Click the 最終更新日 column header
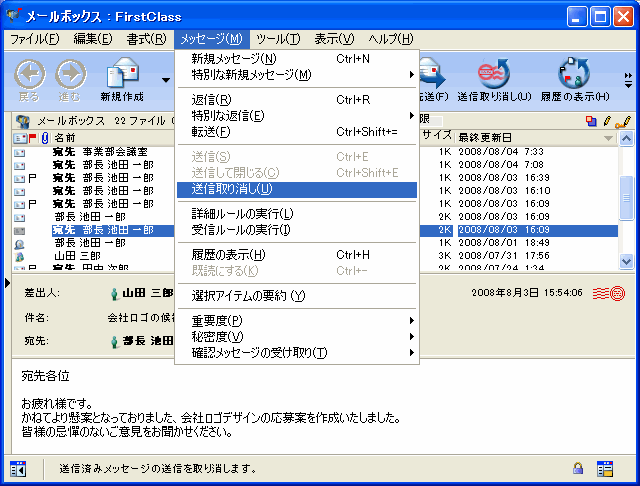The width and height of the screenshot is (640, 486). coord(530,137)
